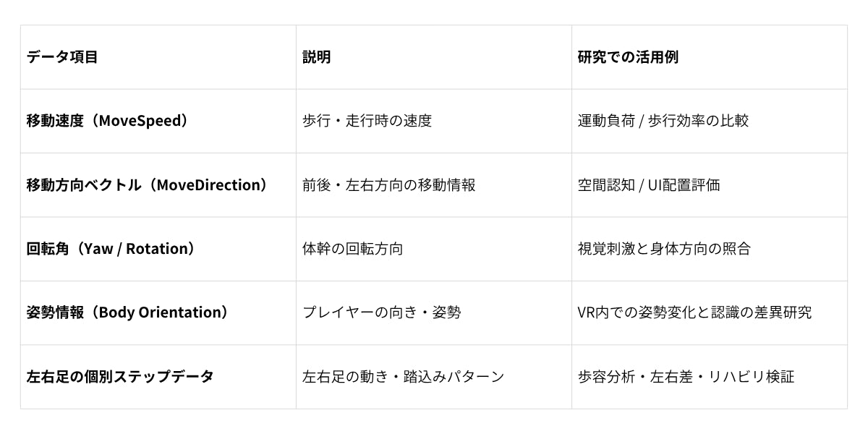
Task: Click the 左右足の動き・踏込みパターン cell
Action: [x=403, y=376]
